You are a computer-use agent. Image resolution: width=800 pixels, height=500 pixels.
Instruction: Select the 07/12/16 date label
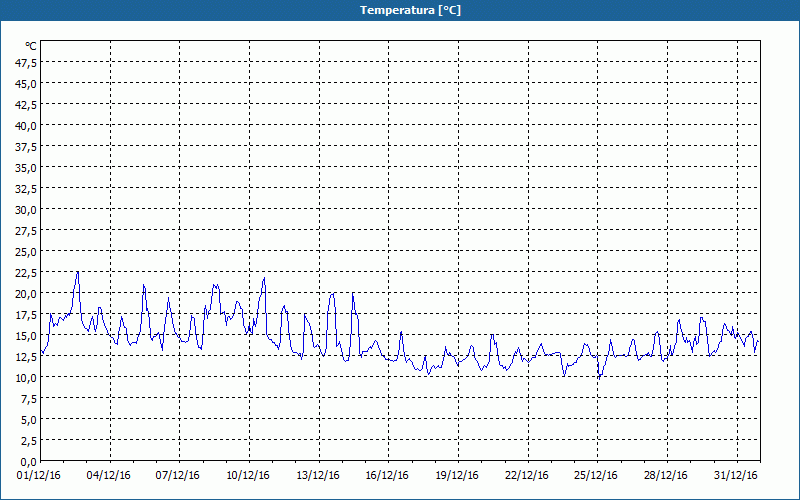(178, 476)
